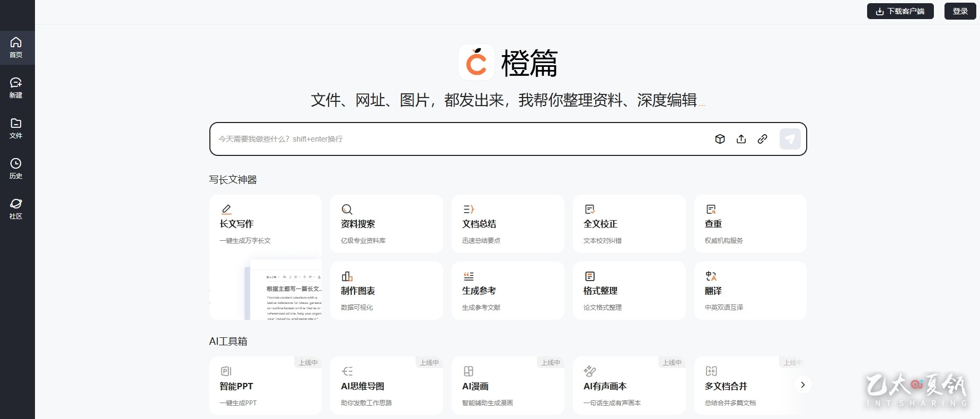
Task: Click the AI思维导图 mind map icon
Action: click(x=347, y=371)
